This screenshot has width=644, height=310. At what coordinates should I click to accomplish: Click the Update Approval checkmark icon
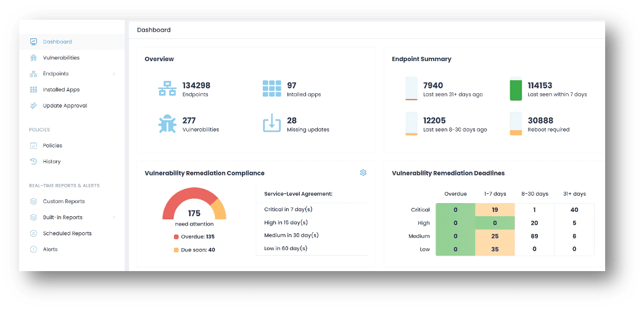[x=33, y=106]
